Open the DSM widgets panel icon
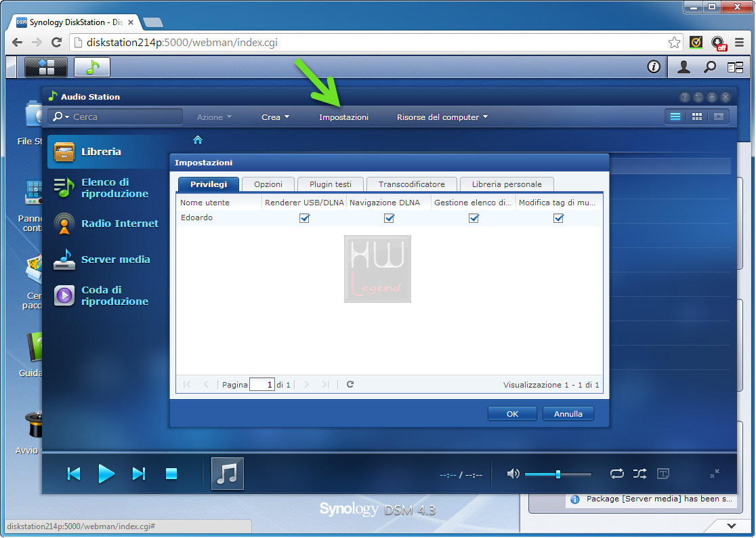 (x=735, y=68)
